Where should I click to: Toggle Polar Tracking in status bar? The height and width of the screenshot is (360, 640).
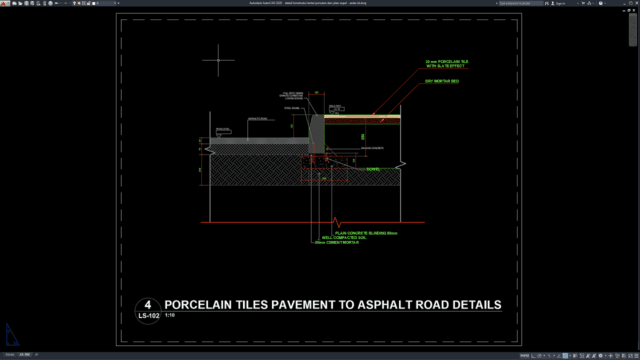pos(539,356)
